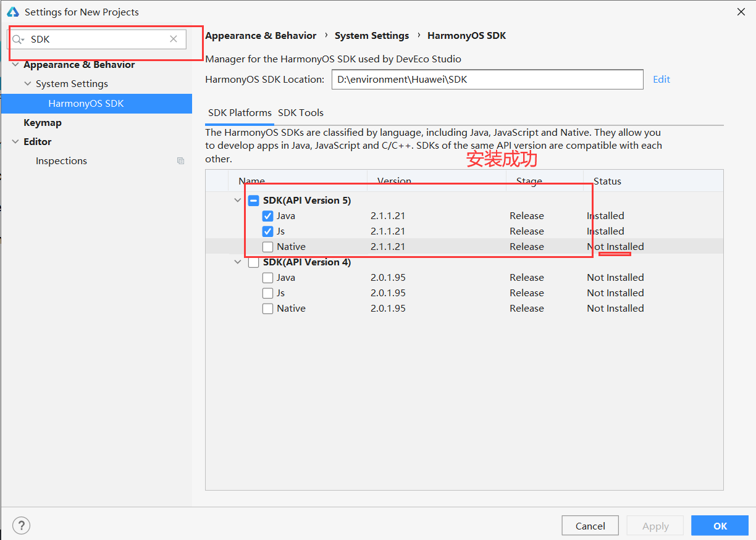Switch to SDK Platforms tab
This screenshot has height=540, width=756.
click(x=240, y=113)
